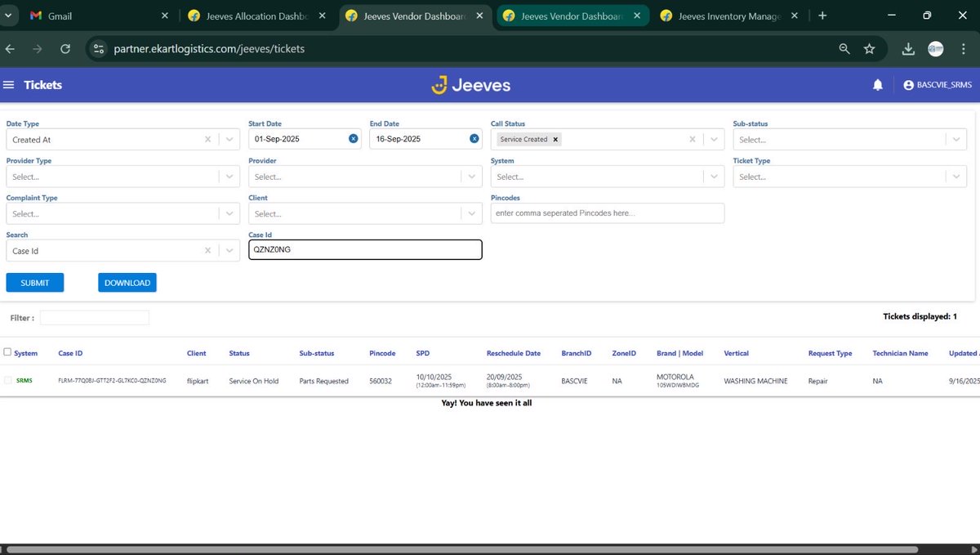Open the Ticket Type dropdown
The width and height of the screenshot is (980, 555).
coord(850,177)
